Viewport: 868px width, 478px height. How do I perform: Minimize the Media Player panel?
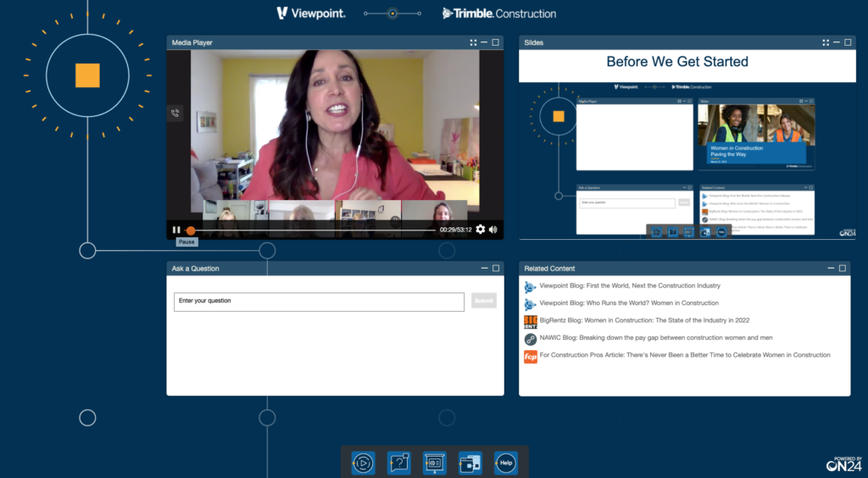click(484, 42)
